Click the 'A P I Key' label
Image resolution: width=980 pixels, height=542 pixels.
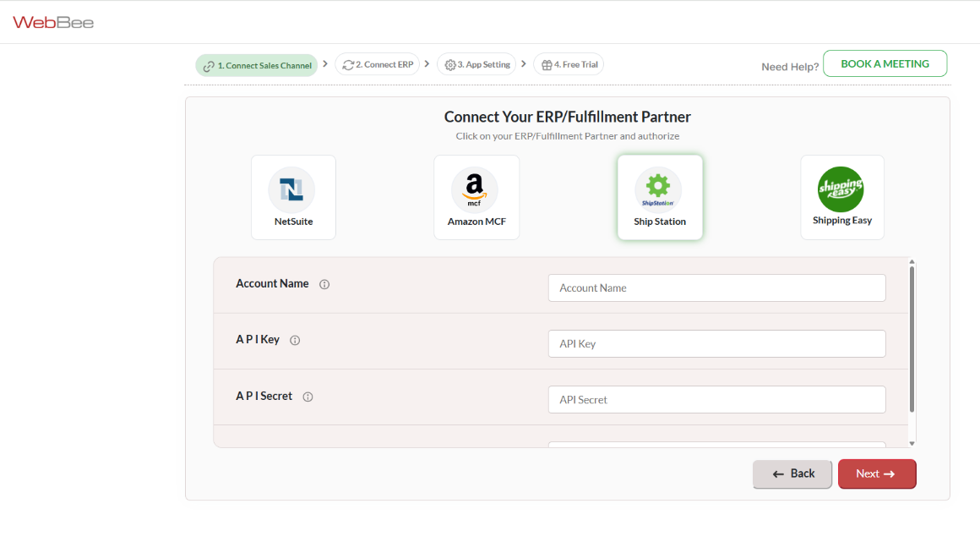point(258,340)
